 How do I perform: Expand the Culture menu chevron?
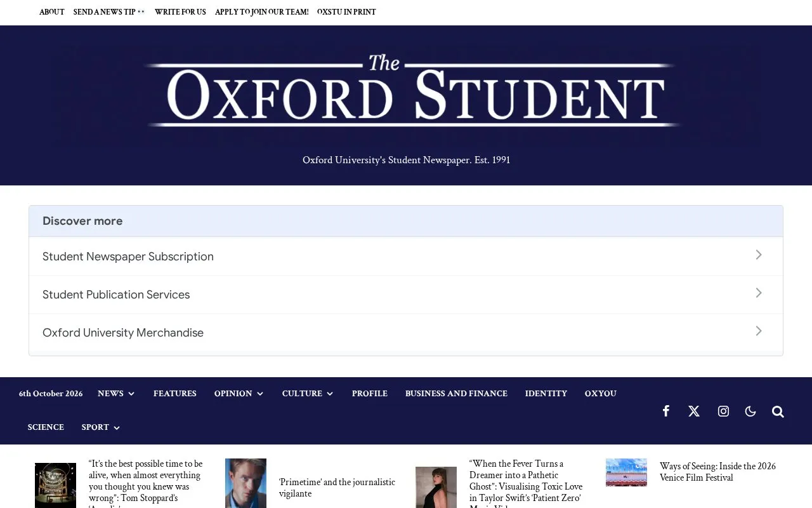pyautogui.click(x=330, y=394)
